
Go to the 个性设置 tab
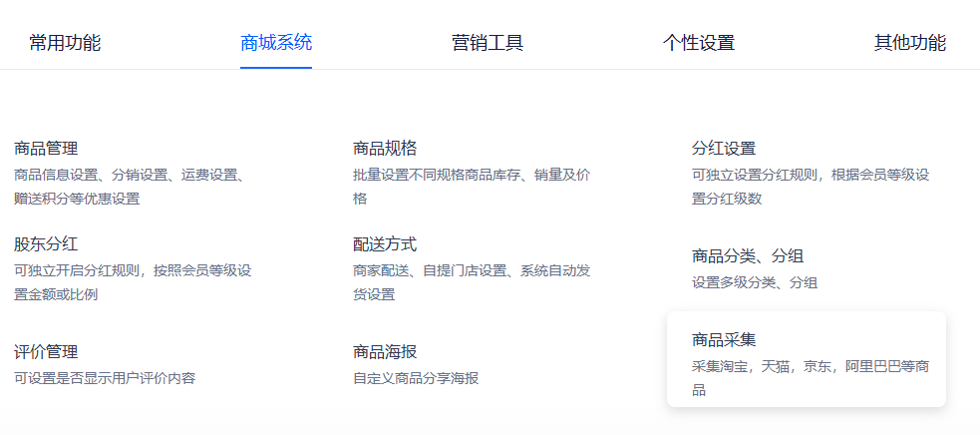[x=699, y=43]
